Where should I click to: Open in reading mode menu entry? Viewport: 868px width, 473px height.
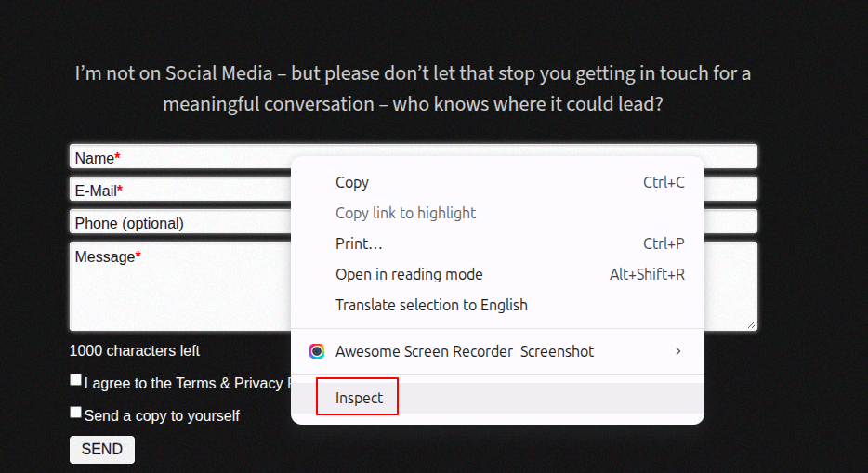(498, 274)
